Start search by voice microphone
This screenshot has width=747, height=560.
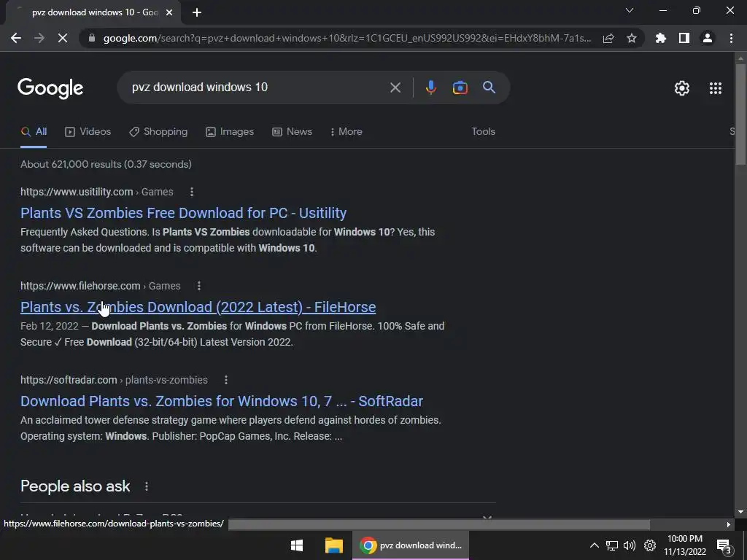(x=431, y=87)
